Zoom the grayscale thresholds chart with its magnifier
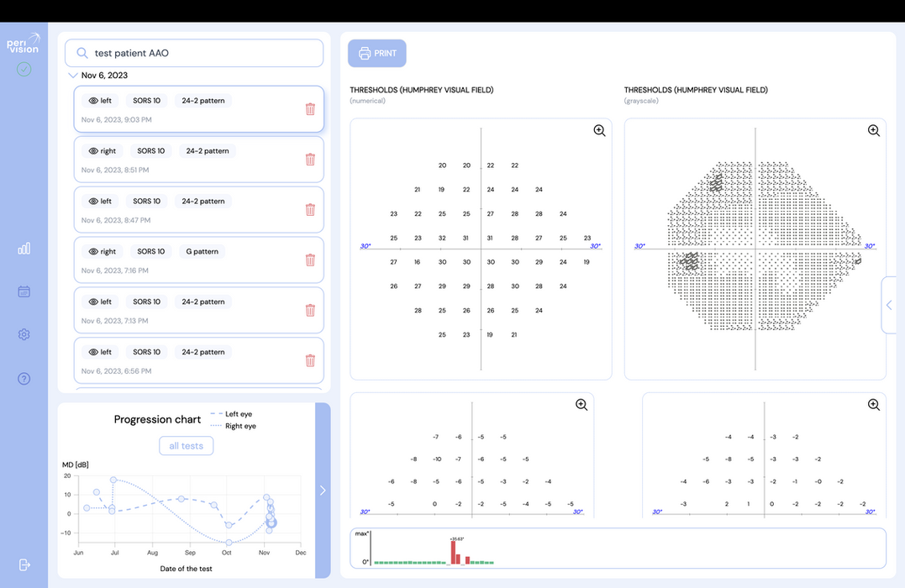This screenshot has height=588, width=905. (x=874, y=130)
